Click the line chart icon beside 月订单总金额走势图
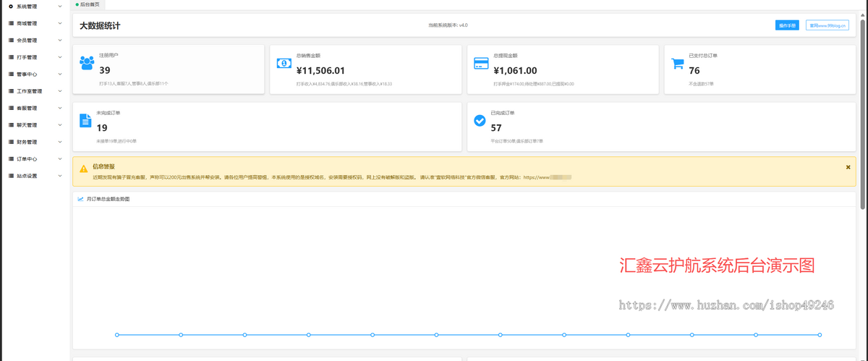868x361 pixels. point(81,199)
